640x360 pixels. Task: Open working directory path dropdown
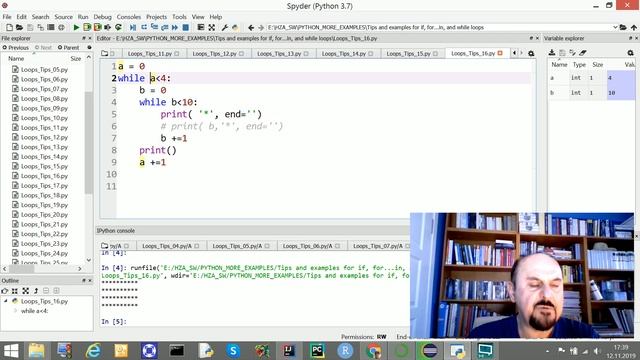pos(615,27)
